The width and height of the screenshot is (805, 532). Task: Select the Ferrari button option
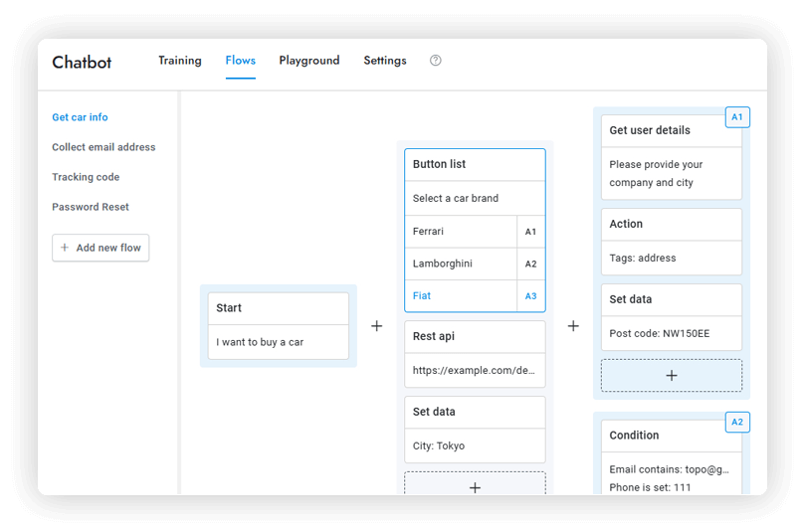point(460,232)
